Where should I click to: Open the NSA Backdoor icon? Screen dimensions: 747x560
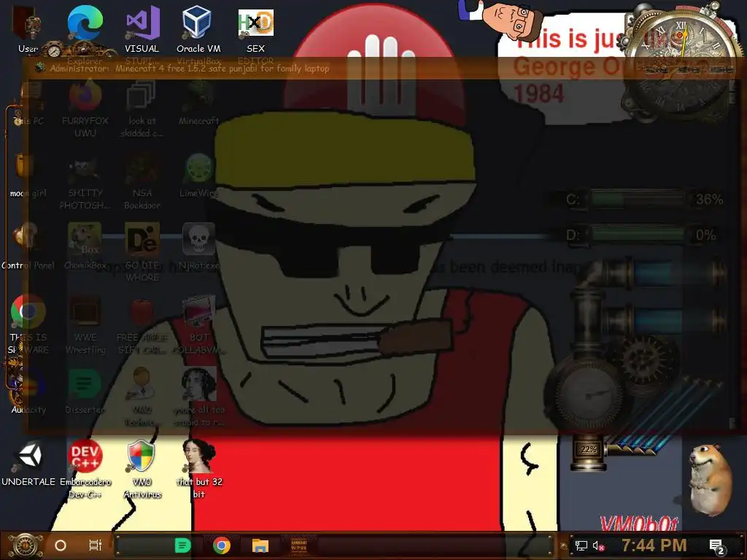click(142, 182)
